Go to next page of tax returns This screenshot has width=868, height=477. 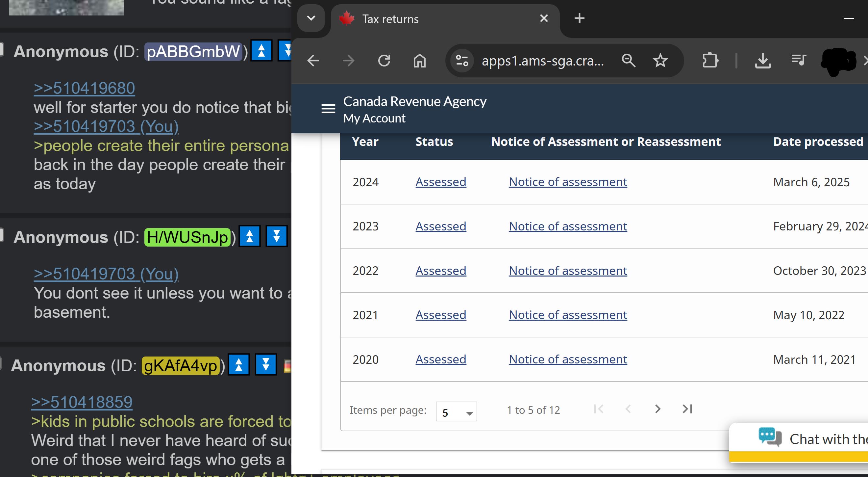tap(657, 409)
